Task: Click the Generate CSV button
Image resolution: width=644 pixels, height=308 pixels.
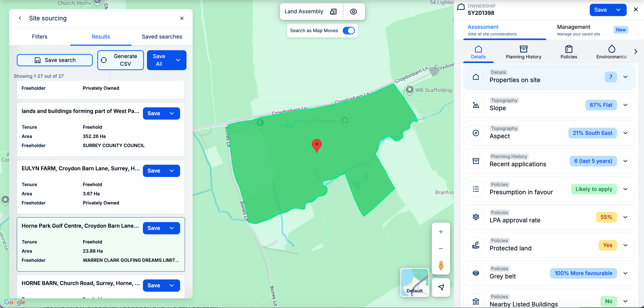Action: (120, 60)
